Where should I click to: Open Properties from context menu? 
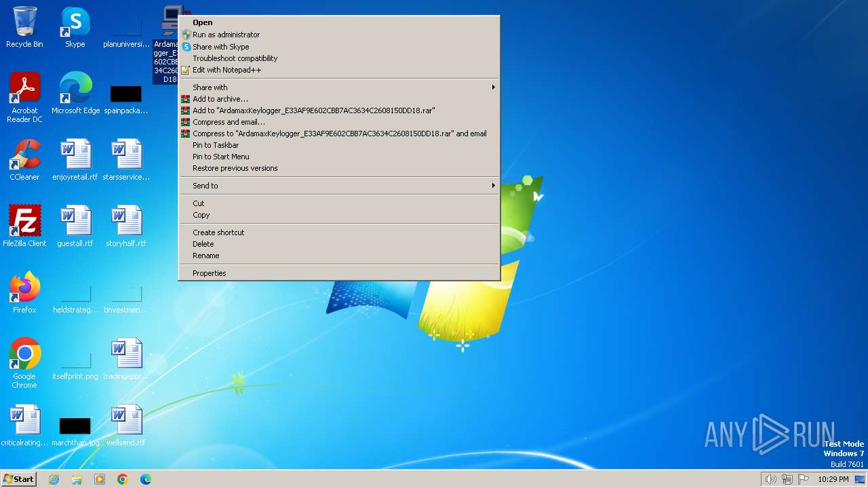click(339, 273)
